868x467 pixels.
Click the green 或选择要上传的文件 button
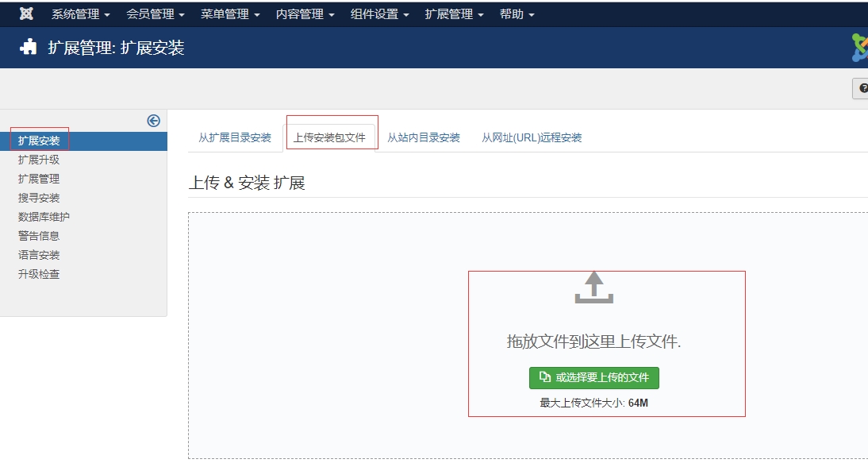pyautogui.click(x=594, y=378)
